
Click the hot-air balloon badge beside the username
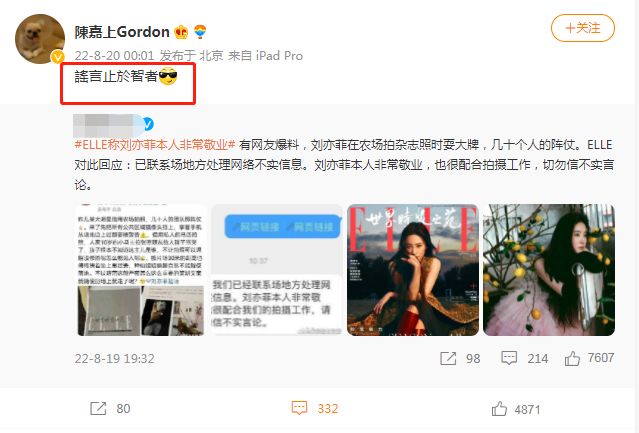(200, 31)
